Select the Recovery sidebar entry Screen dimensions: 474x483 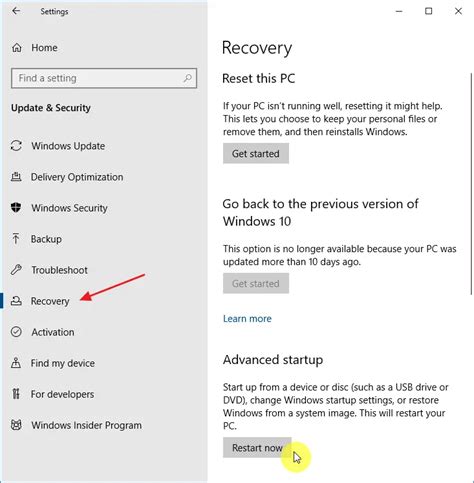tap(50, 301)
